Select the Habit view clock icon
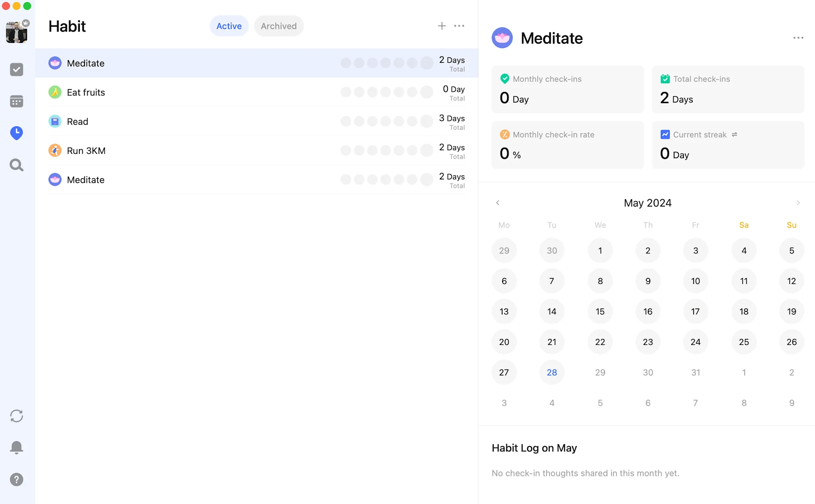 (17, 133)
